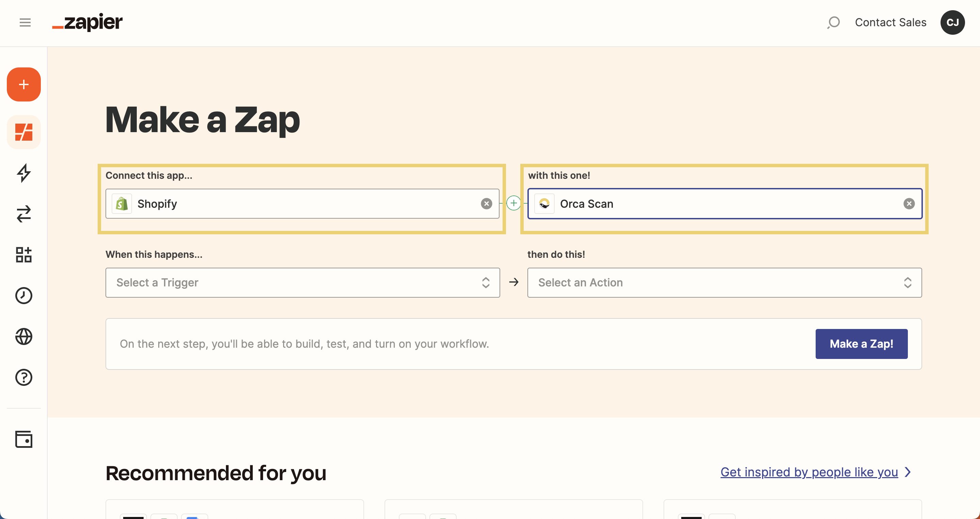
Task: Click the lightning bolt icon in sidebar
Action: click(23, 173)
